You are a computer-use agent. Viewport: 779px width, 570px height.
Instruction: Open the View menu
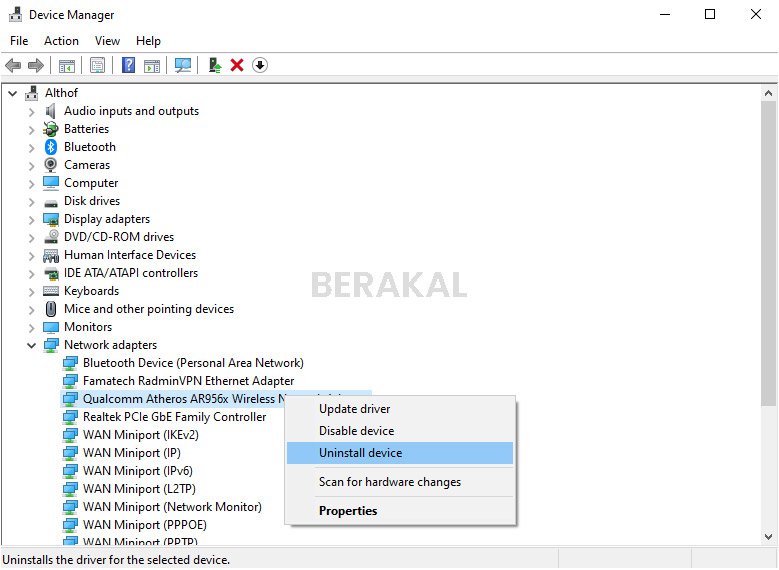(107, 41)
